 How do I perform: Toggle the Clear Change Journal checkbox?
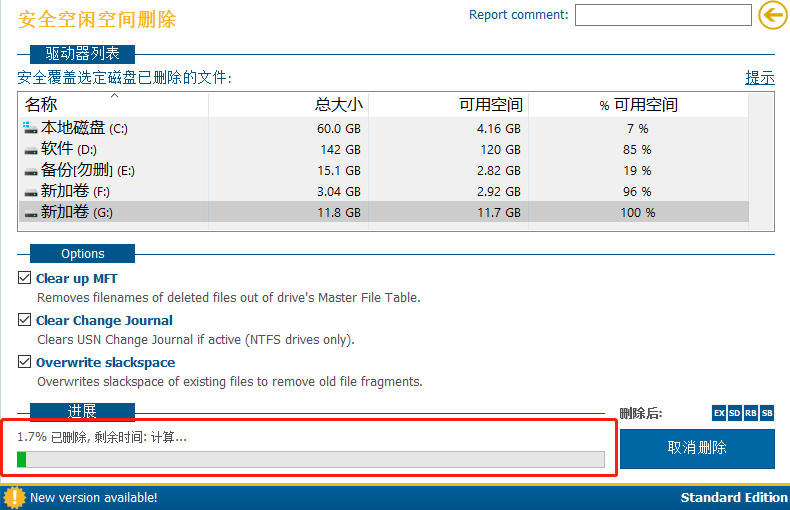coord(24,320)
